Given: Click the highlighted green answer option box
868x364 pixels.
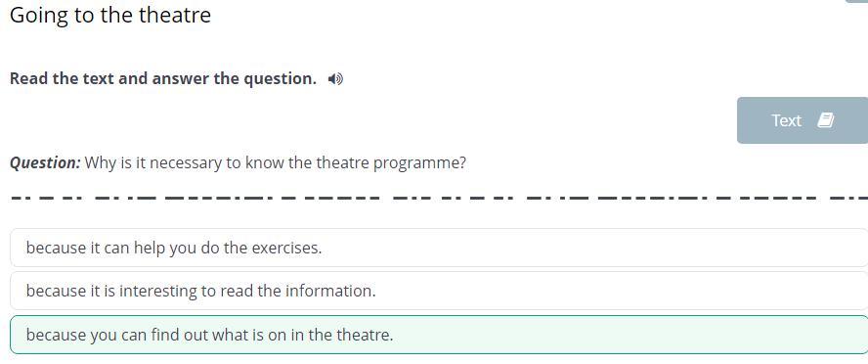Looking at the screenshot, I should coord(439,335).
